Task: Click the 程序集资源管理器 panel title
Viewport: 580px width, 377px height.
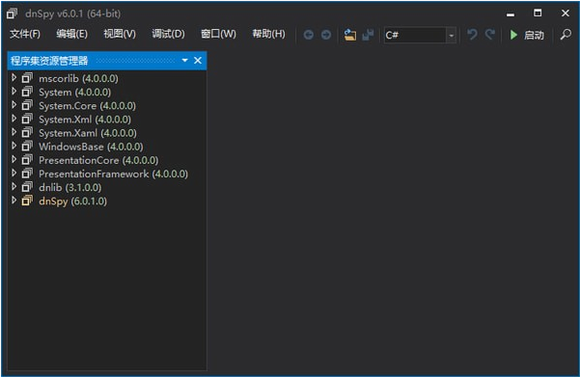Action: (x=49, y=61)
